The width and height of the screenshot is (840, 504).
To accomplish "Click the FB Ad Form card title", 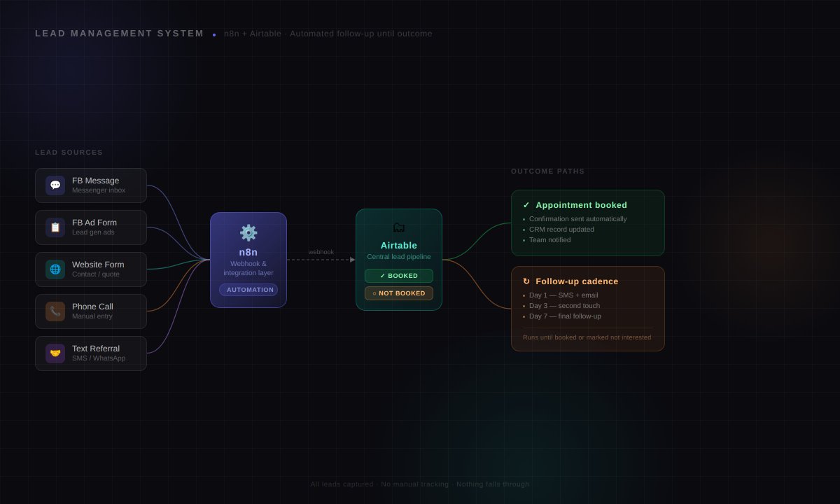I will pos(94,223).
